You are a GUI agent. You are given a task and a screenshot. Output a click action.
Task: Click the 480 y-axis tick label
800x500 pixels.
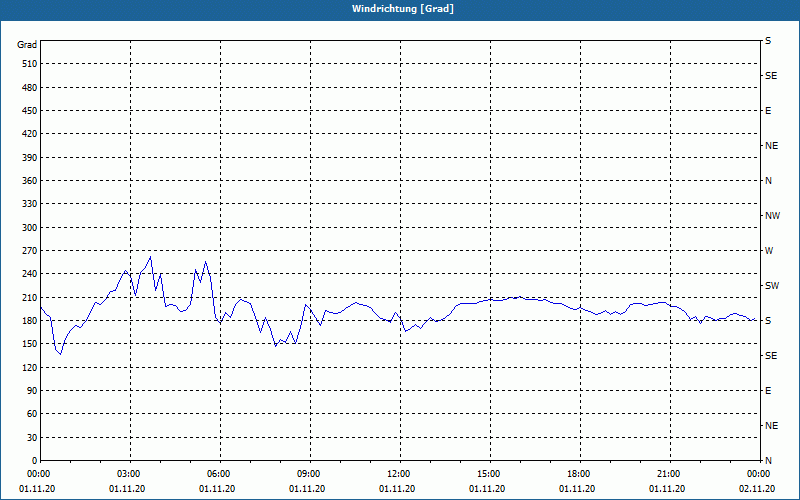tap(30, 88)
